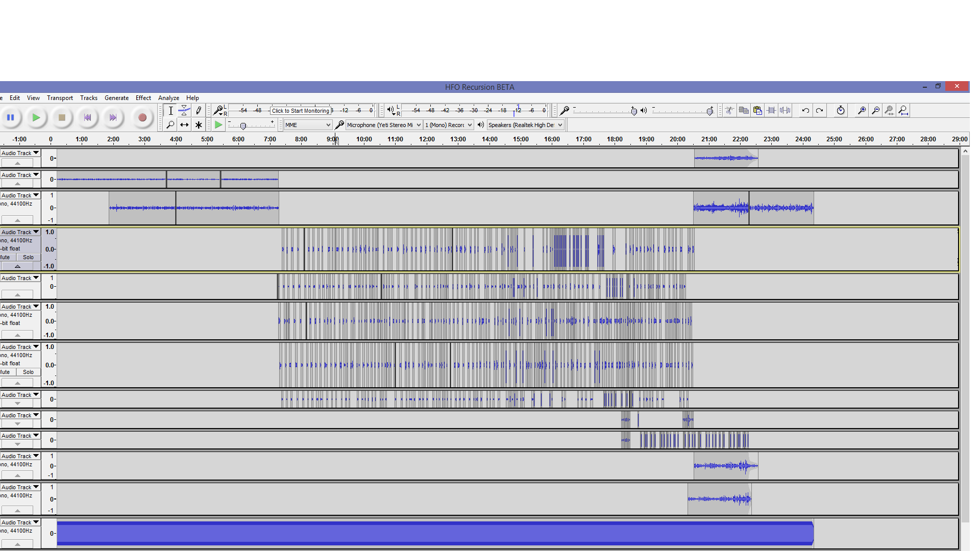Image resolution: width=980 pixels, height=551 pixels.
Task: Open the Microphone input device dropdown
Action: click(383, 125)
